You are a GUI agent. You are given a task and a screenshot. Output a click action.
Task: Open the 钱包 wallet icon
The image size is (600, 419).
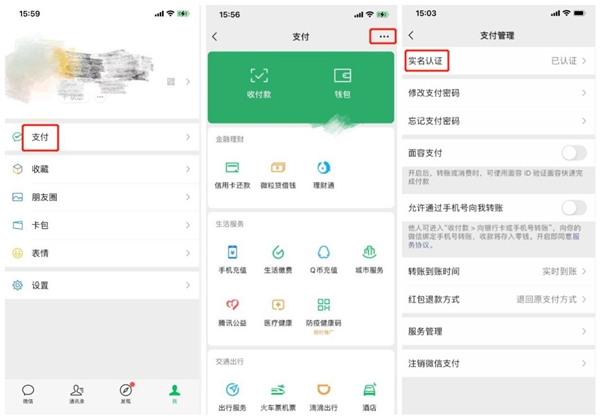coord(341,82)
